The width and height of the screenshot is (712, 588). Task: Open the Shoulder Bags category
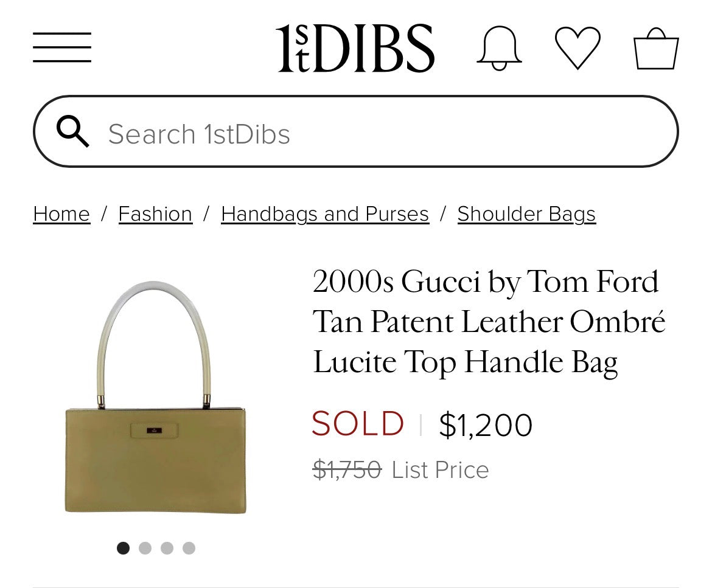pos(526,214)
